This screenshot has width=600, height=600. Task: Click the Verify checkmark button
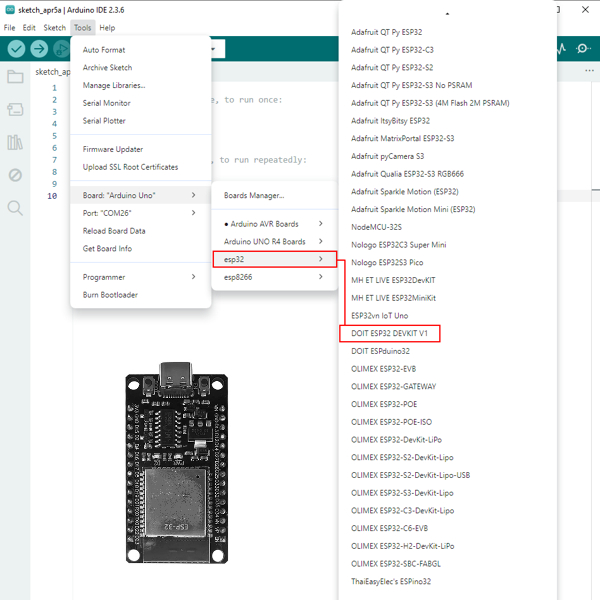pos(16,49)
